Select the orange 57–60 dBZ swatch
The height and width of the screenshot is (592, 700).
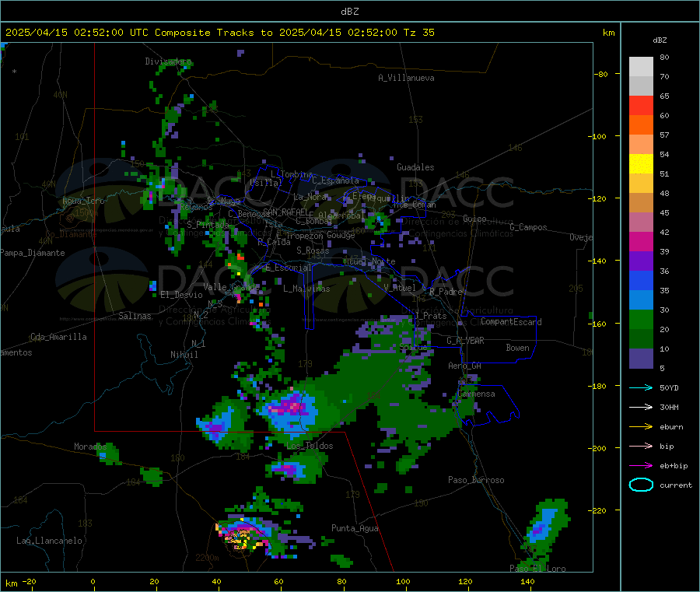[x=641, y=125]
